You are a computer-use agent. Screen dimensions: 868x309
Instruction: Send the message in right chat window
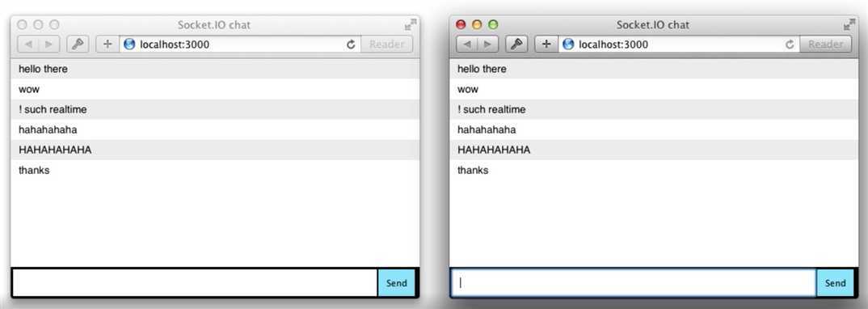click(x=836, y=283)
